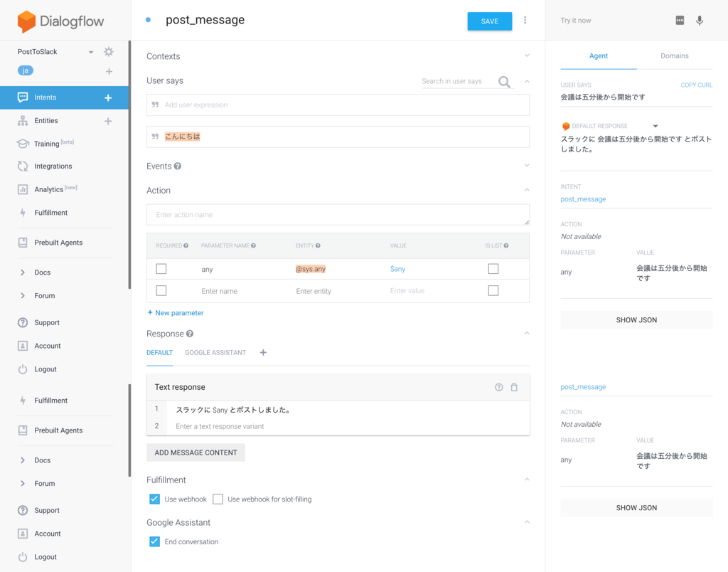
Task: Click the $any parameter value
Action: coord(398,269)
